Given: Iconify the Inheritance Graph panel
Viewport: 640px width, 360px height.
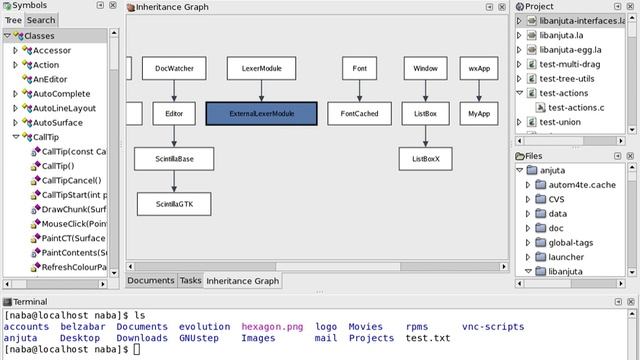Looking at the screenshot, I should pyautogui.click(x=489, y=7).
